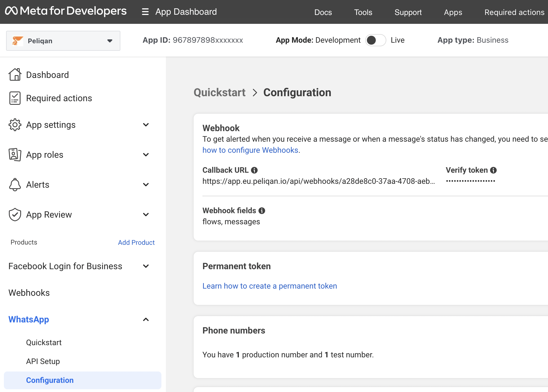This screenshot has height=392, width=548.
Task: Toggle App Mode from Development to Live
Action: pos(376,40)
